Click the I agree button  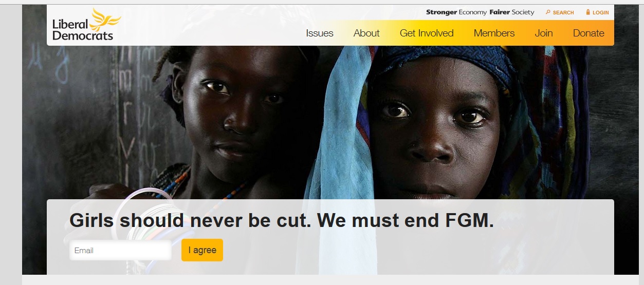[x=202, y=250]
